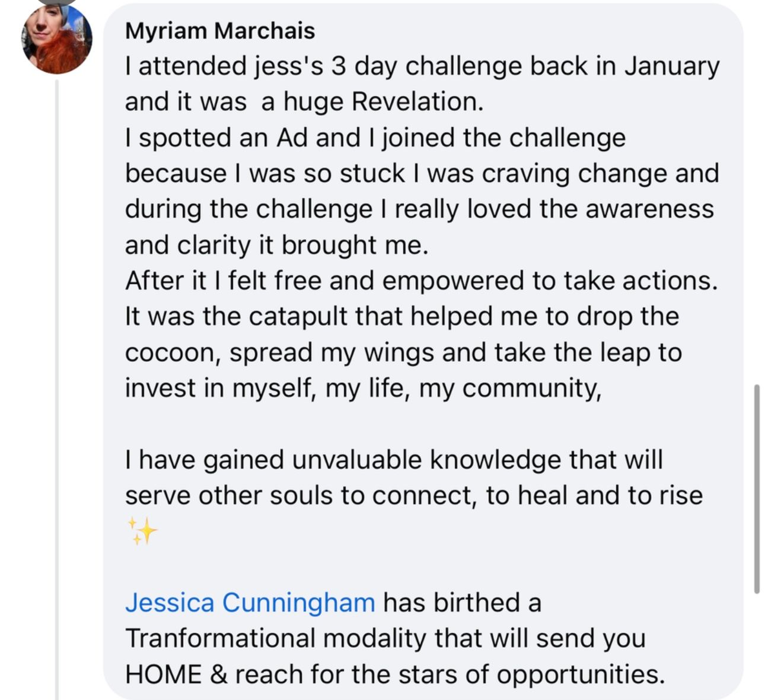The image size is (765, 700).
Task: Click the word "opportunities." at comment end
Action: (581, 674)
